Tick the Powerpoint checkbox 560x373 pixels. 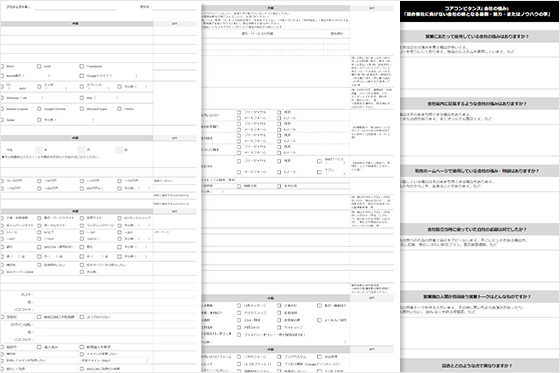click(82, 66)
